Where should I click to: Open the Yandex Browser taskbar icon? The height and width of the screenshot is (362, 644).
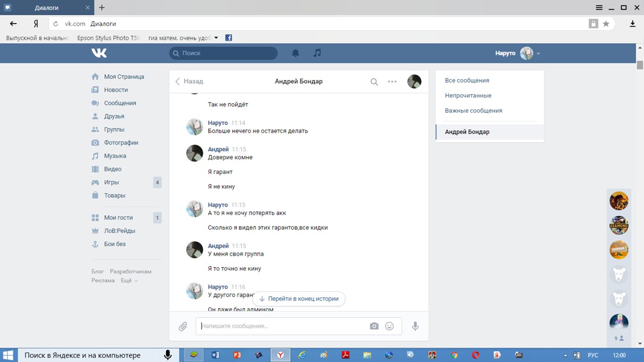[x=280, y=355]
